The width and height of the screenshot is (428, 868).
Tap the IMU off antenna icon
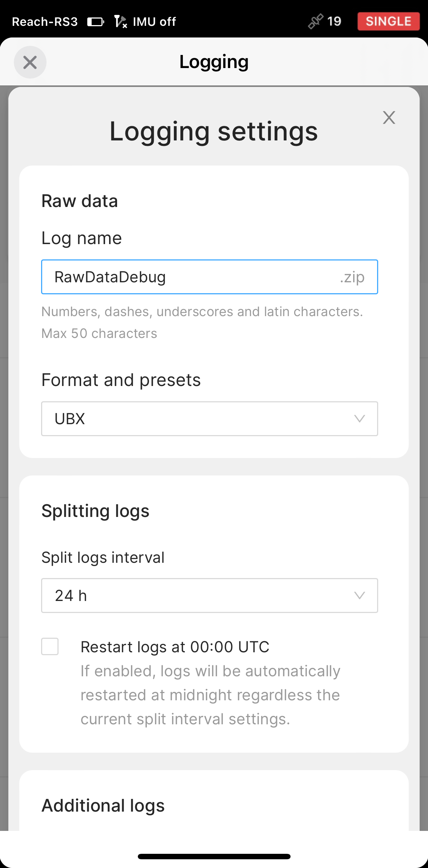[120, 21]
